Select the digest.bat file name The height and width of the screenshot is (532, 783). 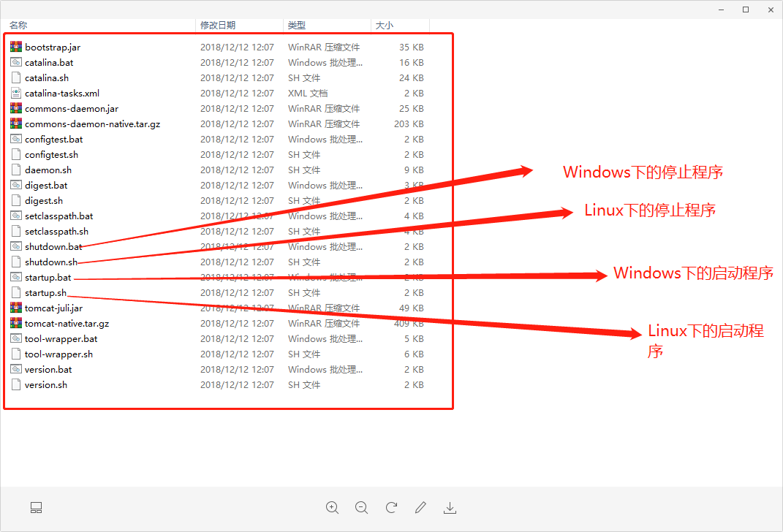(46, 185)
